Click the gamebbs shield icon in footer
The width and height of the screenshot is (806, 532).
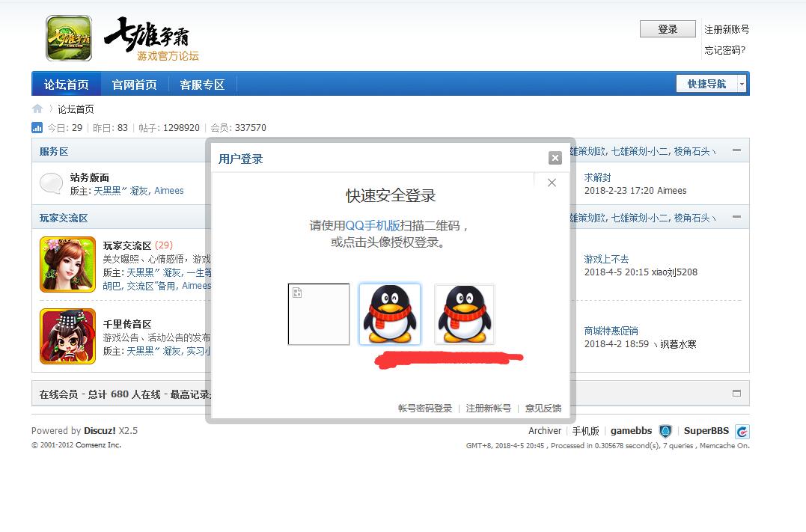tap(665, 431)
